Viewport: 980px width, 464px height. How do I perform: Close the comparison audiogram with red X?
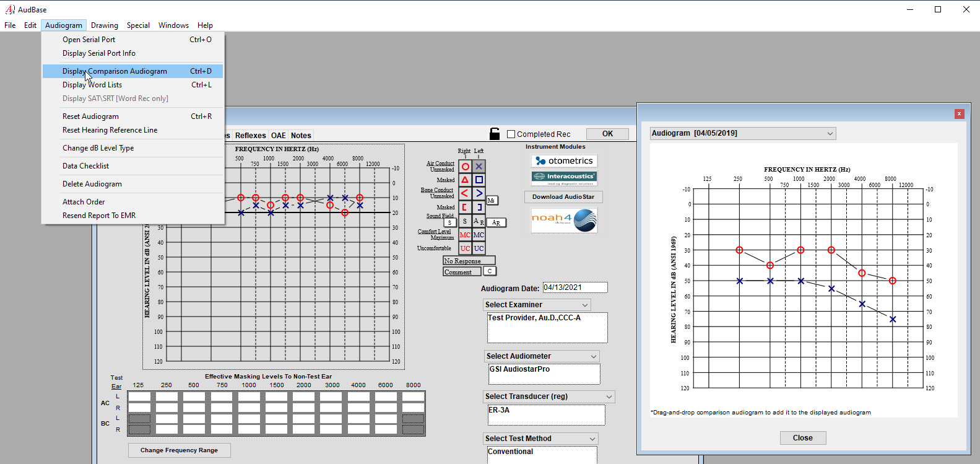point(960,114)
